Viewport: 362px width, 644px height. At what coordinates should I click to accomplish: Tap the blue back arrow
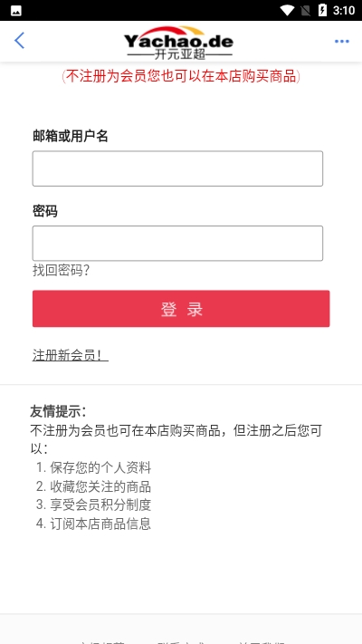(19, 41)
